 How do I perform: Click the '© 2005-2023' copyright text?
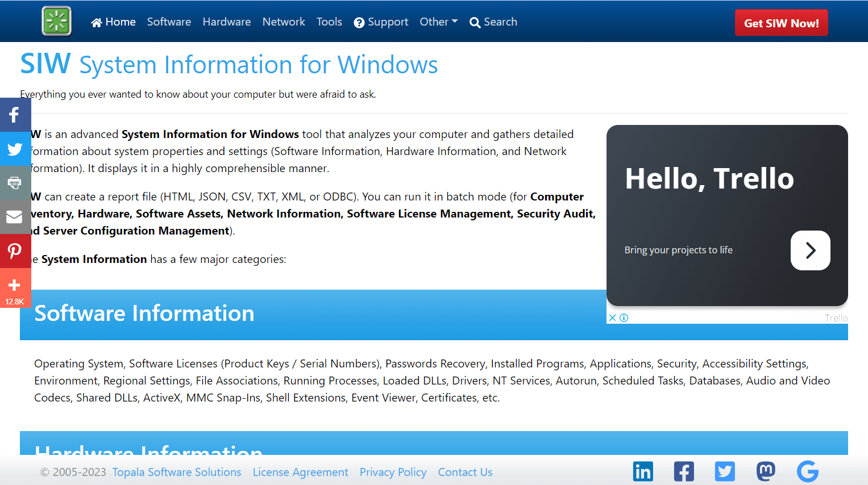coord(73,473)
